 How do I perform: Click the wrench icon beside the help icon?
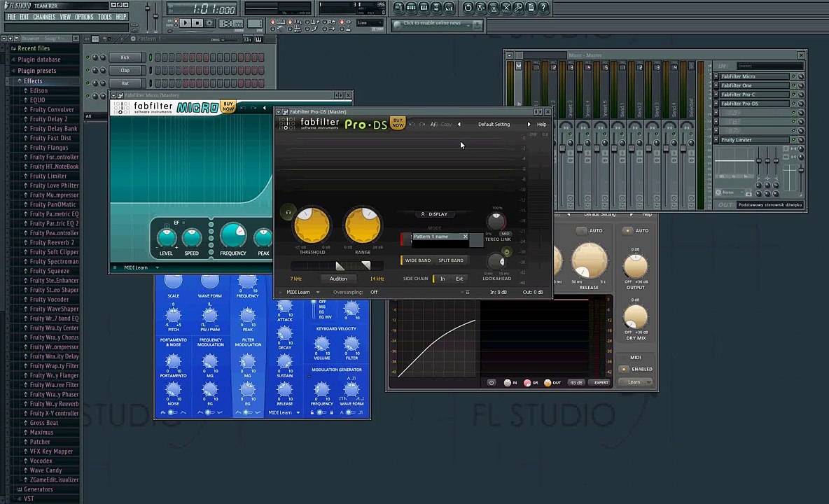519,8
